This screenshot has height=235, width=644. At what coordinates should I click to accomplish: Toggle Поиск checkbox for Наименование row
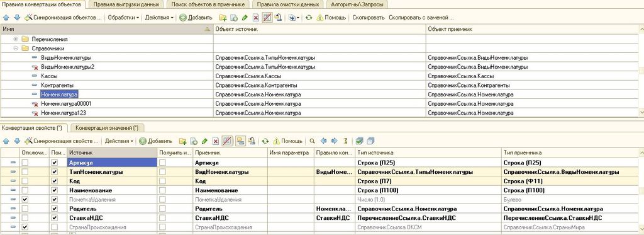tap(55, 190)
